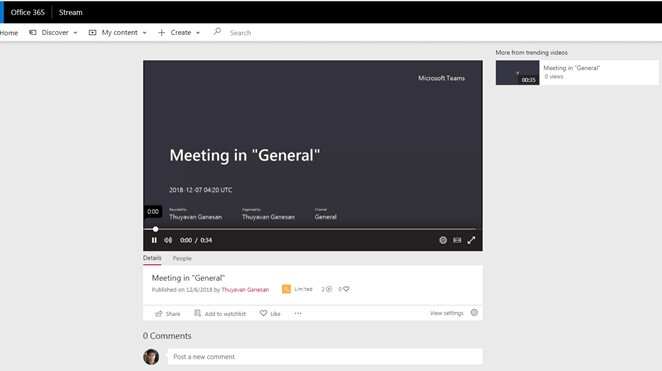This screenshot has width=662, height=371.
Task: Mute the video volume speaker icon
Action: tap(168, 240)
